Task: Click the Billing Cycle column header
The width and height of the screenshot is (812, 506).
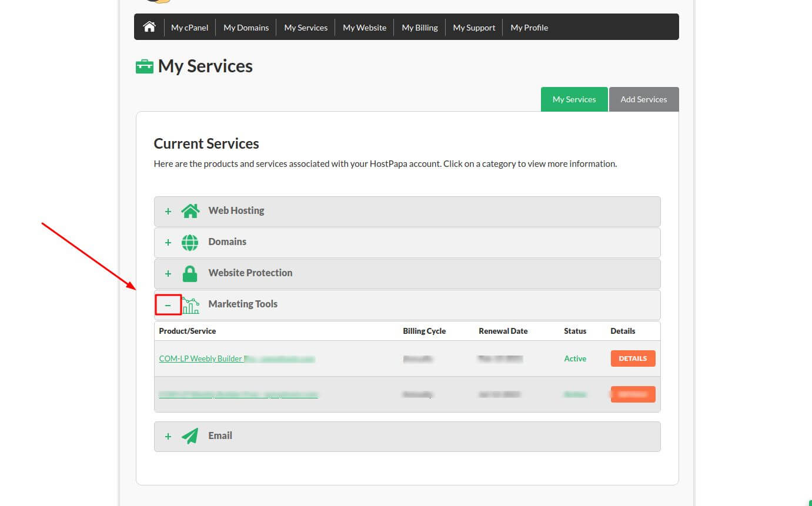Action: click(425, 331)
